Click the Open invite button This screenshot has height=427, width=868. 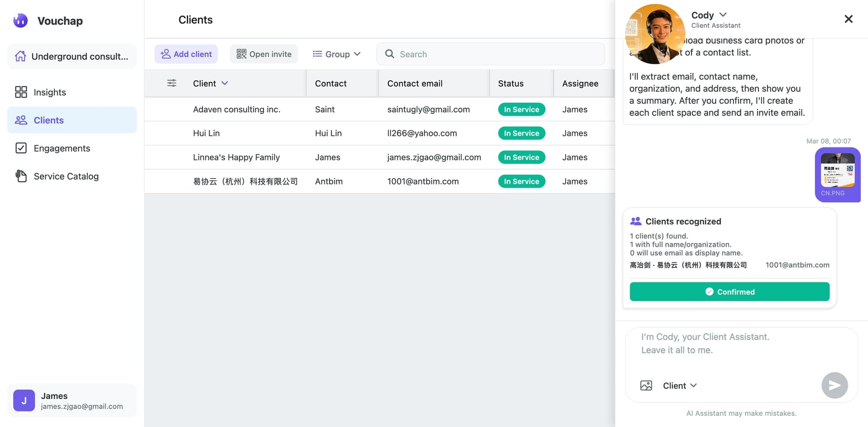264,54
